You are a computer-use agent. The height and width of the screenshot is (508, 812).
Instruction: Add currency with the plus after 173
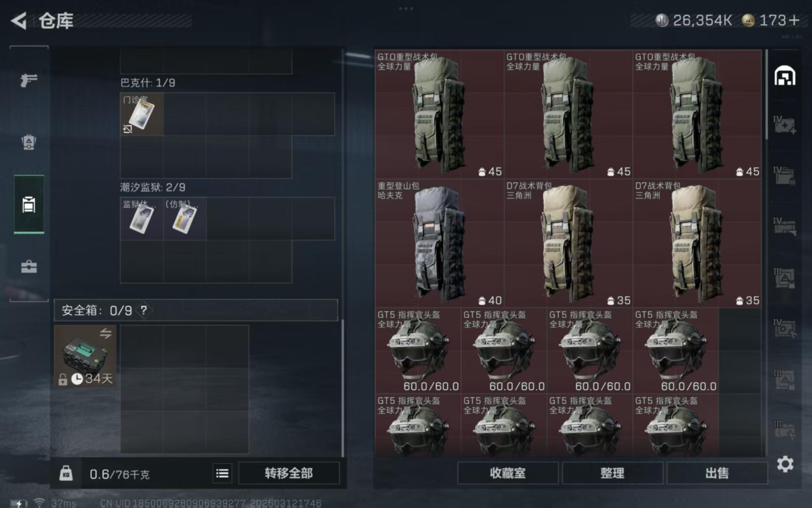794,20
